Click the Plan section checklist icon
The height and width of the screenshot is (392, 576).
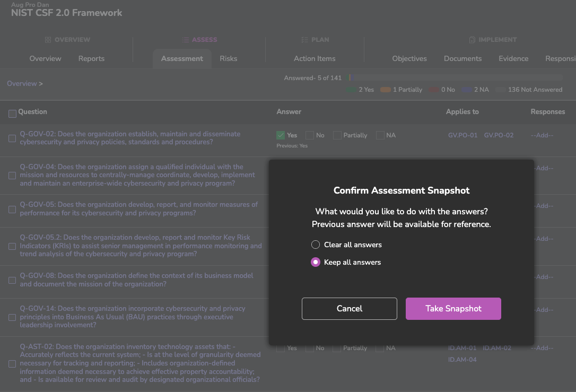[x=304, y=40]
